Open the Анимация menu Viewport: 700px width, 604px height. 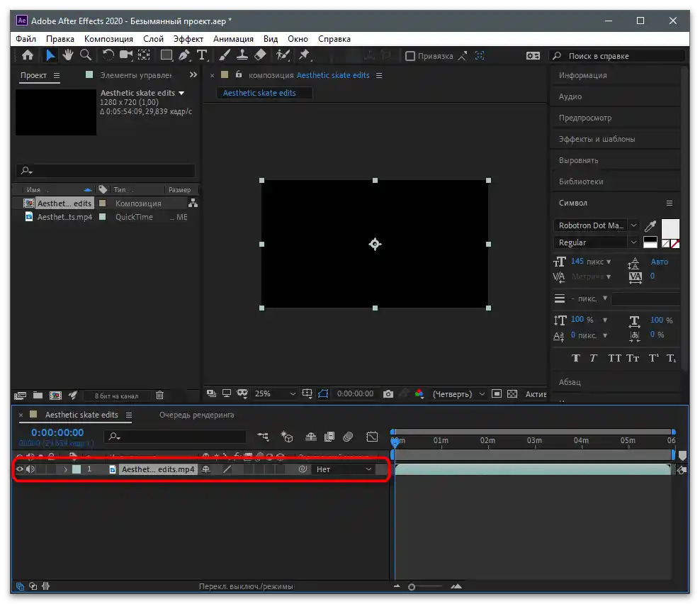click(x=233, y=39)
